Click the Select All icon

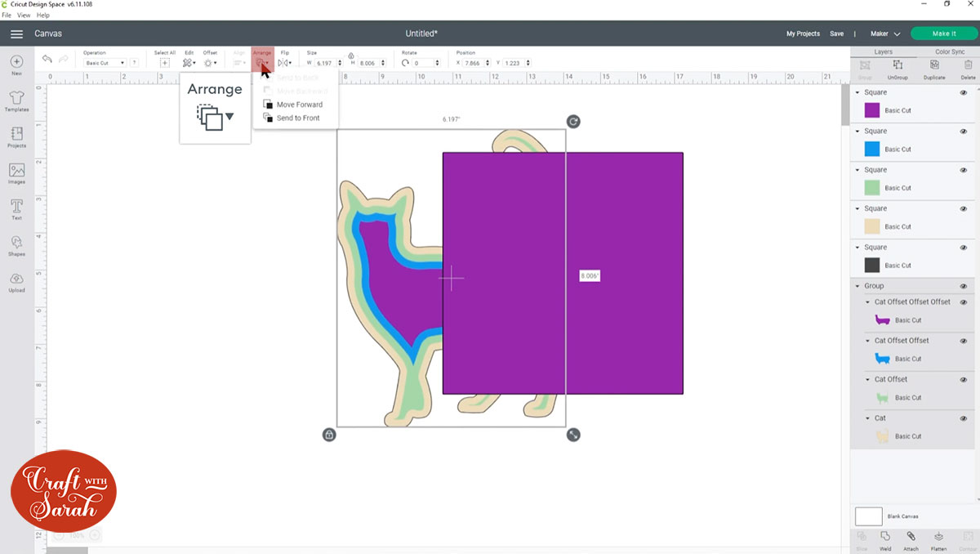coord(165,62)
